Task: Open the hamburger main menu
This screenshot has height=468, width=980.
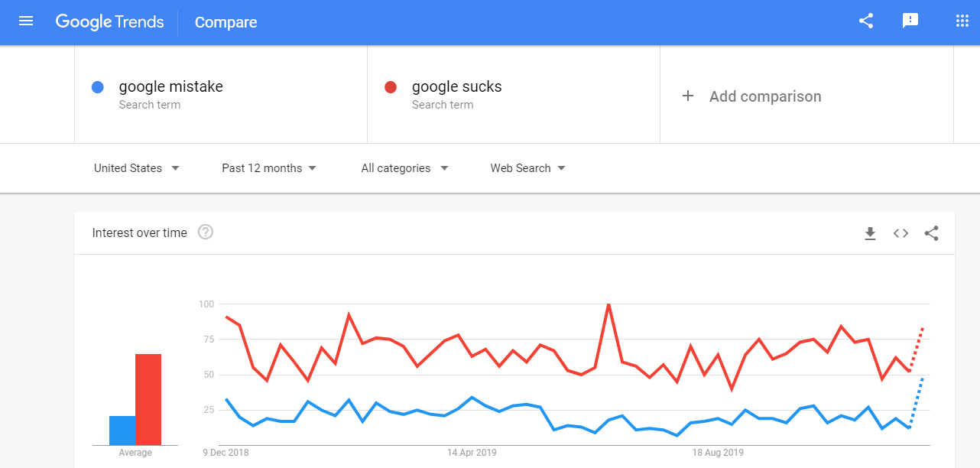Action: click(26, 21)
